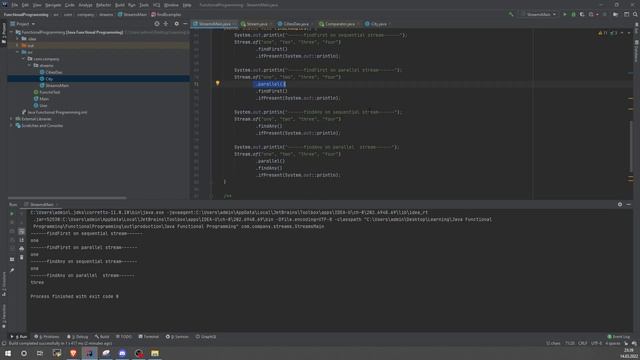Clear all console output trash icon

click(x=22, y=257)
